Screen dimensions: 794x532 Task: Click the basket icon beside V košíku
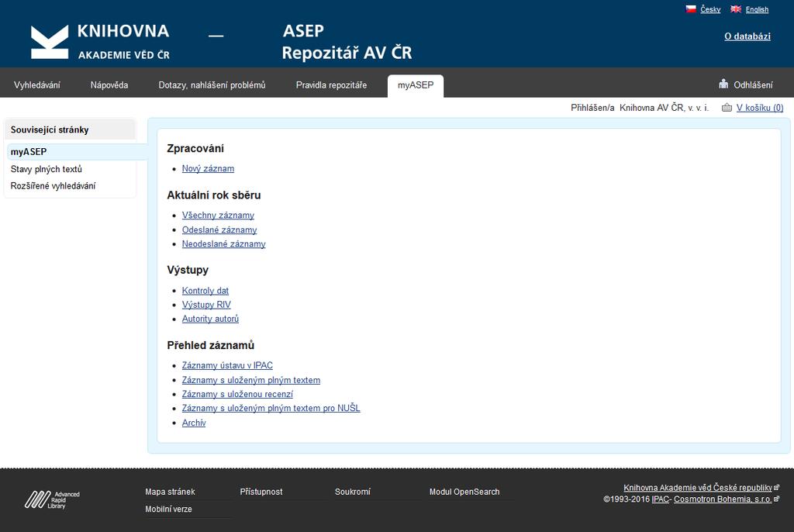tap(727, 108)
